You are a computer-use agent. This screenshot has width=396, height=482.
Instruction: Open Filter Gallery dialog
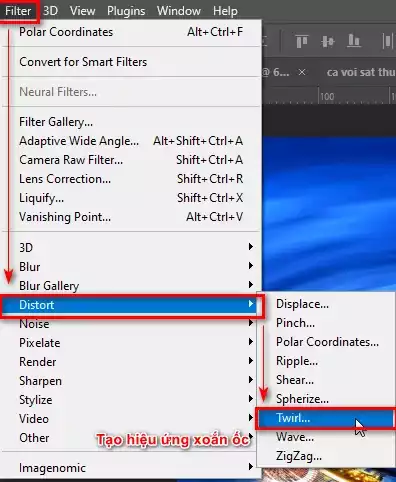point(131,122)
